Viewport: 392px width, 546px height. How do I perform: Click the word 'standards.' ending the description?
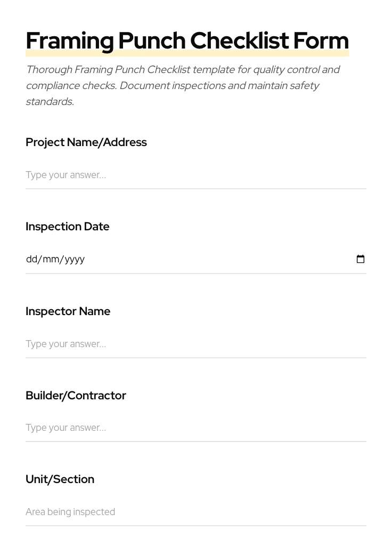click(49, 102)
